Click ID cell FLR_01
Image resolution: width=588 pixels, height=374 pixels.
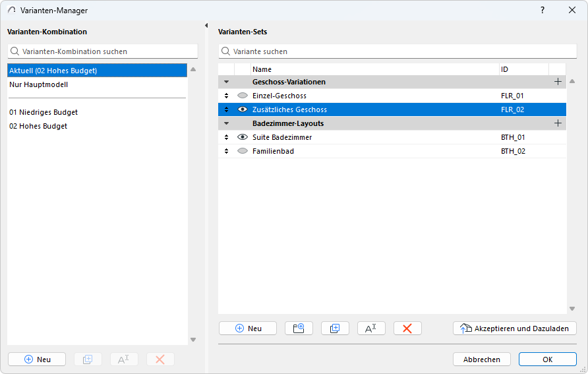(x=512, y=96)
